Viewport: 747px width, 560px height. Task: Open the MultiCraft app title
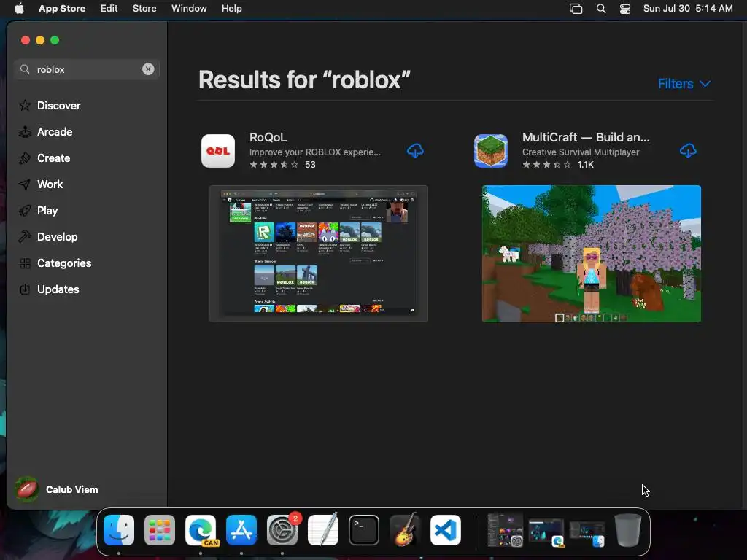[x=586, y=137]
